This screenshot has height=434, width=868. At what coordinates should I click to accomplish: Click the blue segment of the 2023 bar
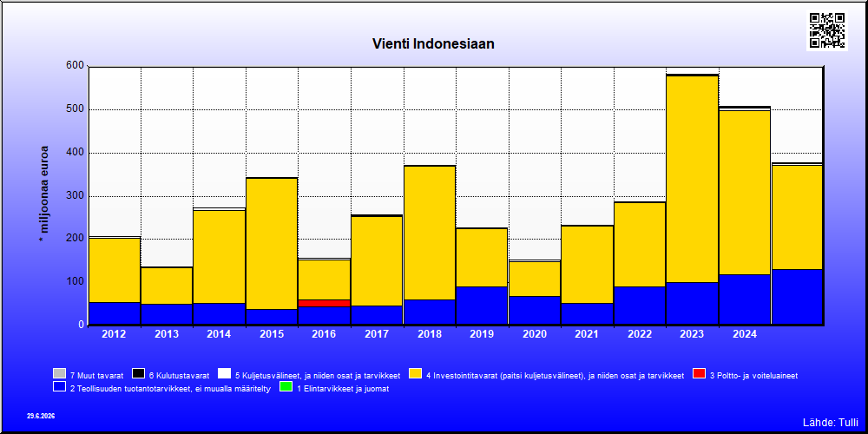692,303
